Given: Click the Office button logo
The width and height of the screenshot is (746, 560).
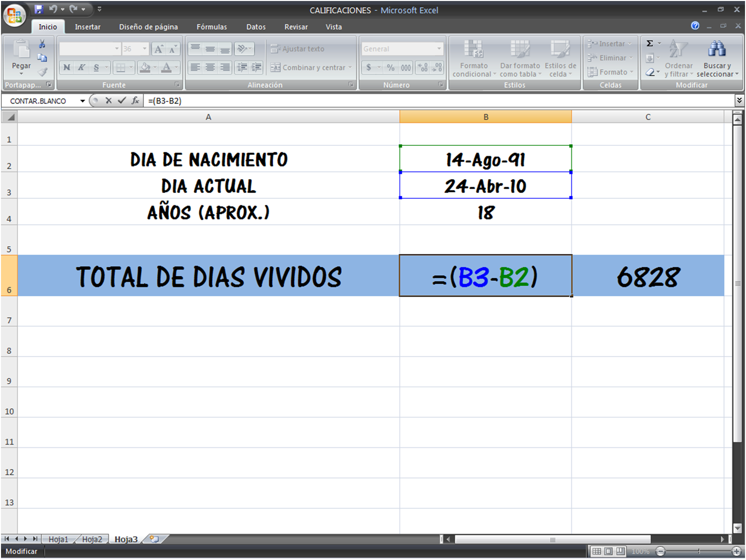Looking at the screenshot, I should 14,15.
